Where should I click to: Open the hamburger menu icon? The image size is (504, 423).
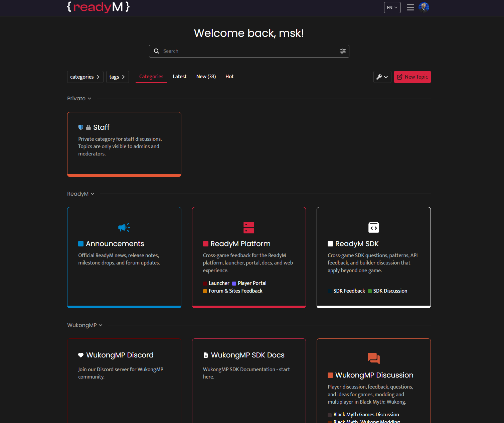point(410,7)
